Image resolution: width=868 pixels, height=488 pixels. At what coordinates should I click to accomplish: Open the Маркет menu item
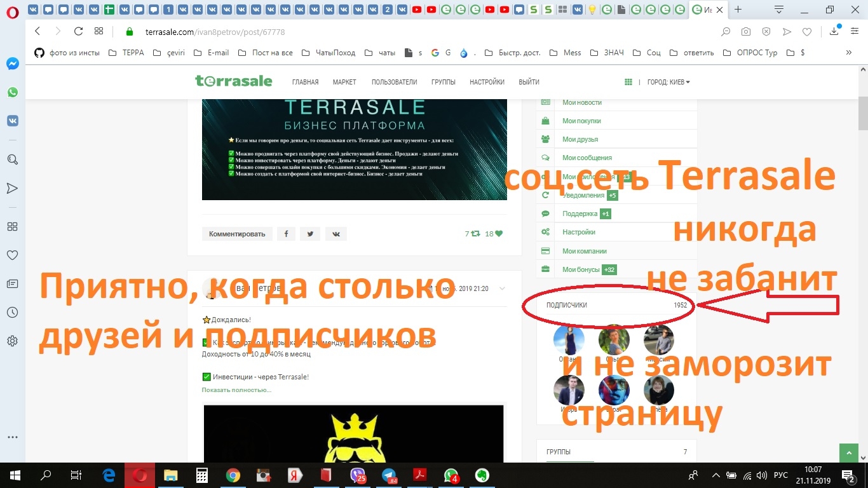[x=344, y=82]
